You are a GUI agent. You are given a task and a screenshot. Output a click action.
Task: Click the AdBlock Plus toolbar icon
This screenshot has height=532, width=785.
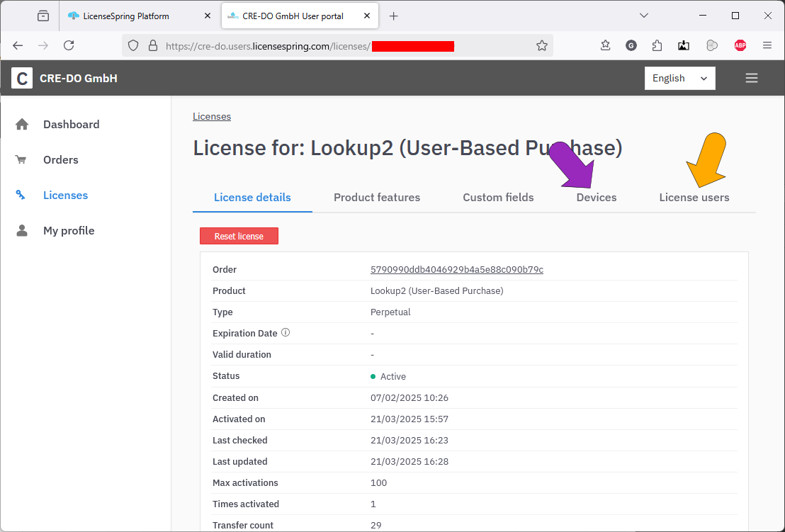pos(740,45)
